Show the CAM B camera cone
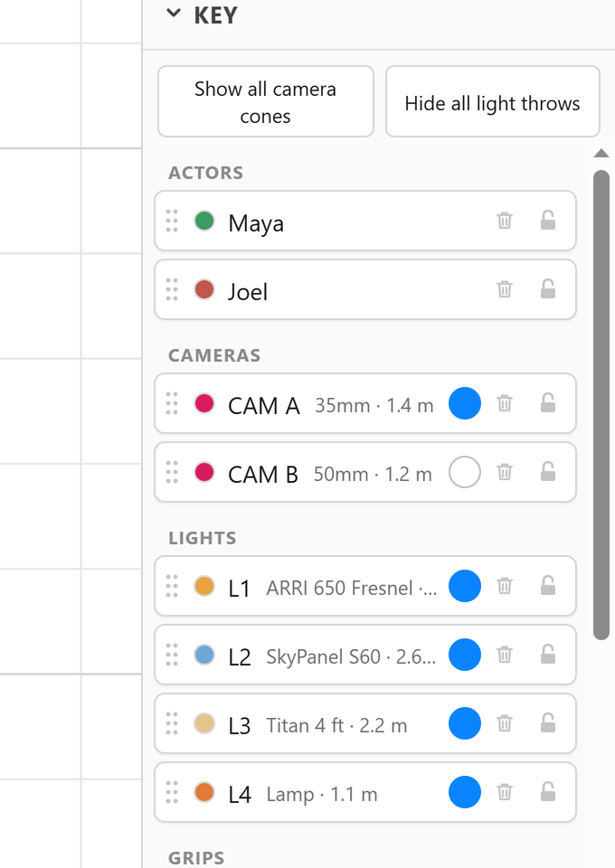 465,472
